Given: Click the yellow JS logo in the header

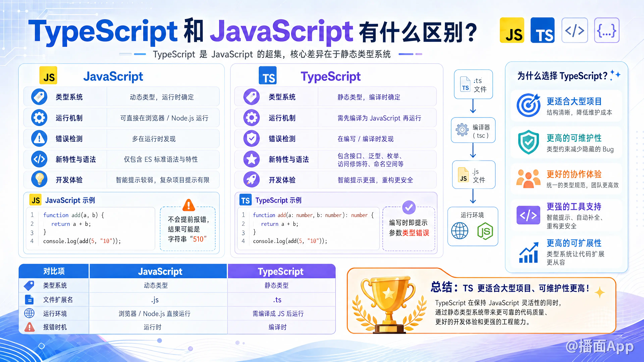Looking at the screenshot, I should tap(512, 30).
